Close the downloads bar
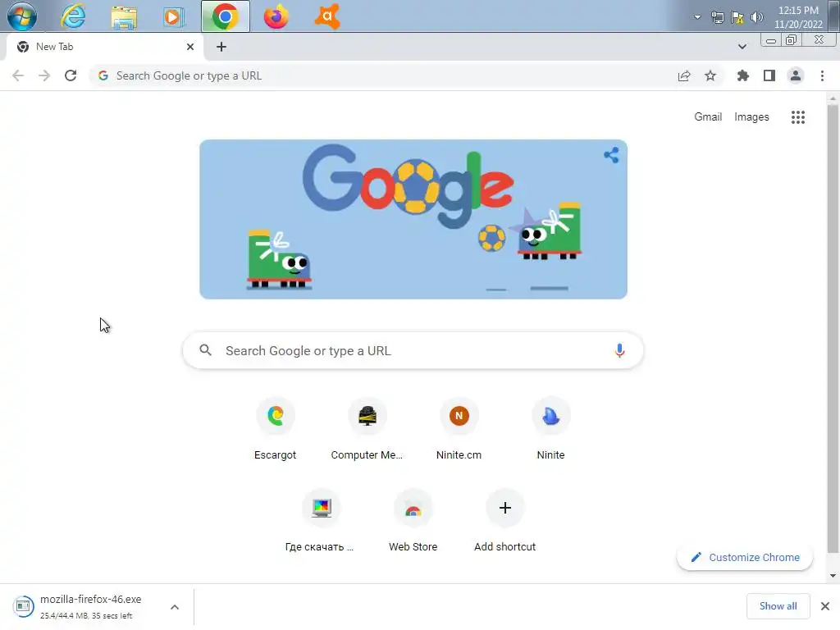The height and width of the screenshot is (630, 840). pyautogui.click(x=825, y=606)
